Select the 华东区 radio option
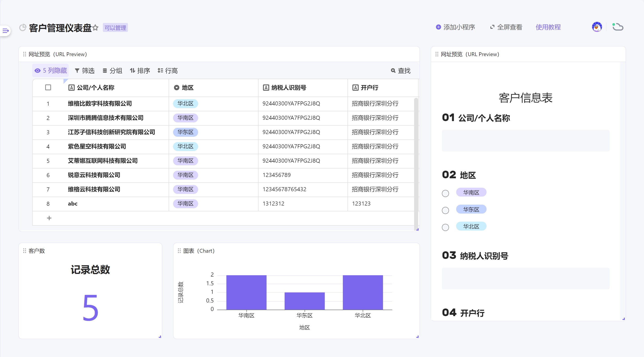This screenshot has height=357, width=644. [x=445, y=210]
